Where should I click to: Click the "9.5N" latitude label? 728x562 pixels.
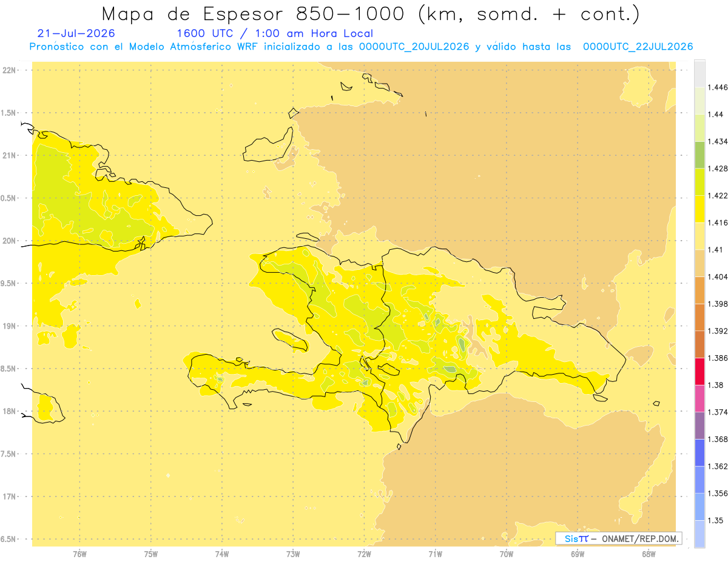click(x=8, y=283)
